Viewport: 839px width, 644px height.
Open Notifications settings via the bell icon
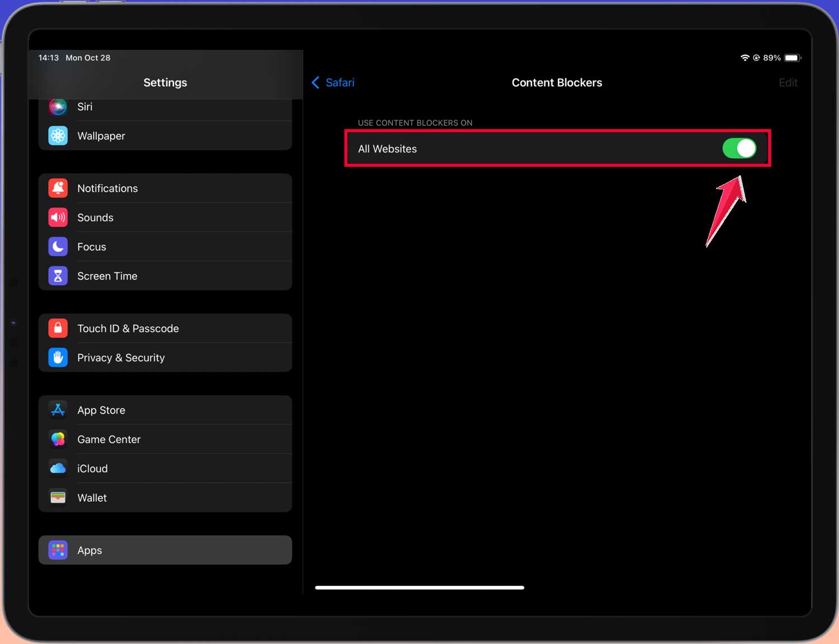tap(58, 188)
